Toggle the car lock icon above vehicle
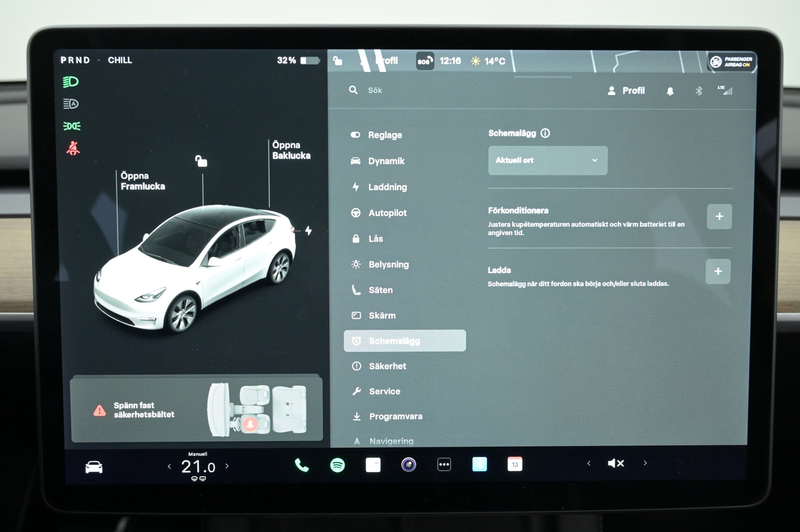The image size is (800, 532). (x=201, y=161)
